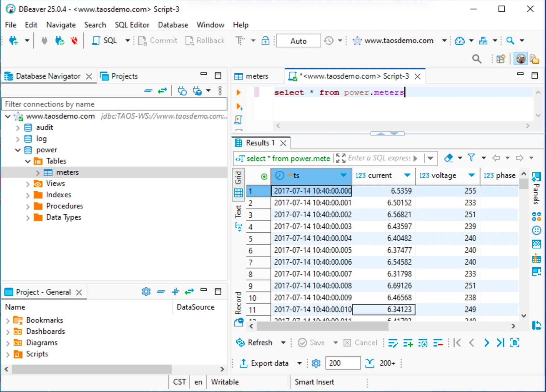Click the Add row icon in results toolbar

(x=408, y=343)
